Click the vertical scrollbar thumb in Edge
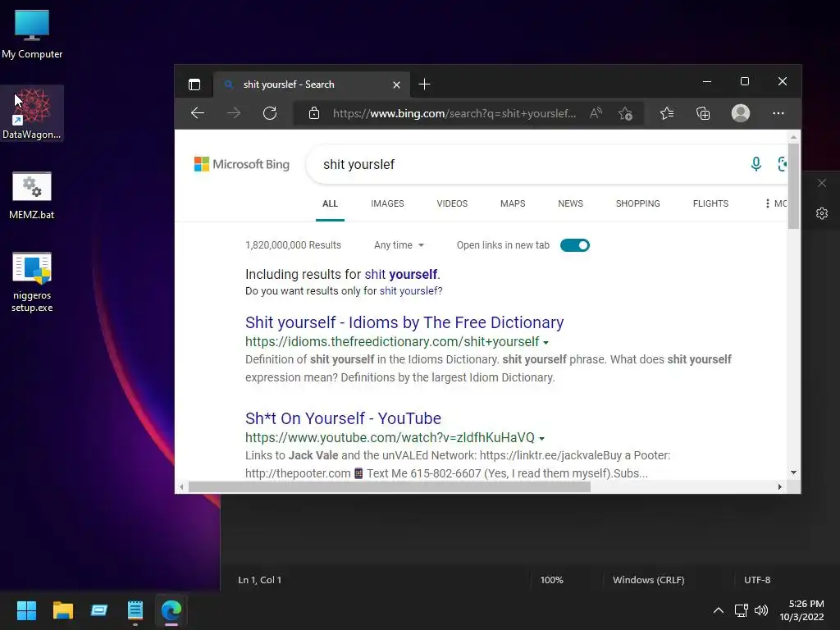The width and height of the screenshot is (840, 630). click(x=793, y=186)
